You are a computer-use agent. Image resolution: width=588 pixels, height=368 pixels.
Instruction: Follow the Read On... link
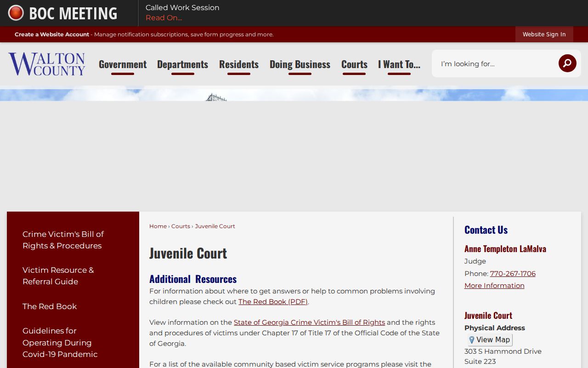[x=164, y=18]
